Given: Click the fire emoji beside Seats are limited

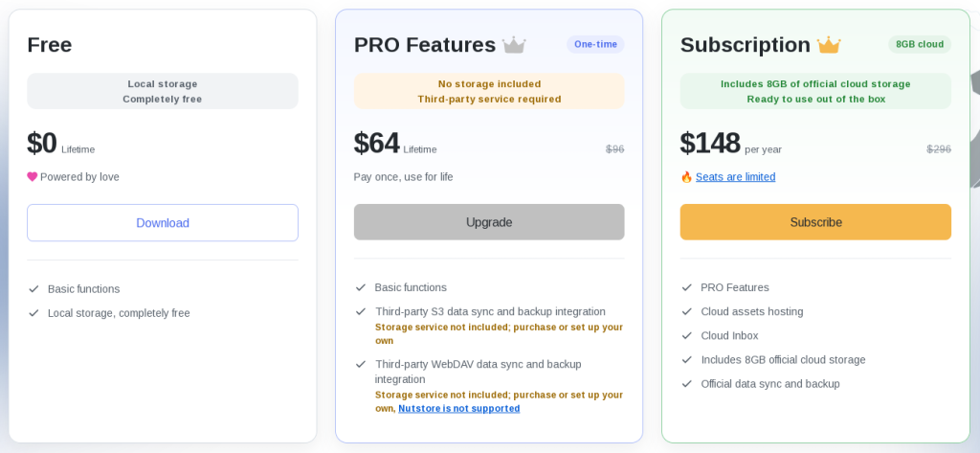Looking at the screenshot, I should (686, 177).
